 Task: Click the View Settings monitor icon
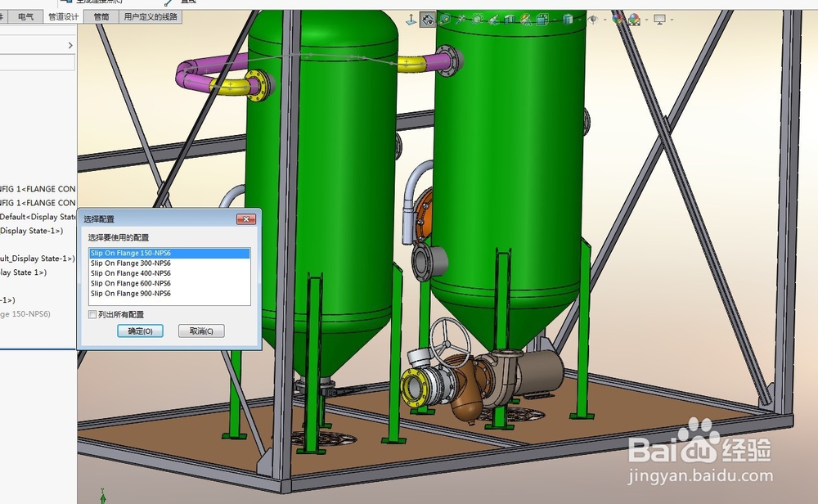pos(660,20)
